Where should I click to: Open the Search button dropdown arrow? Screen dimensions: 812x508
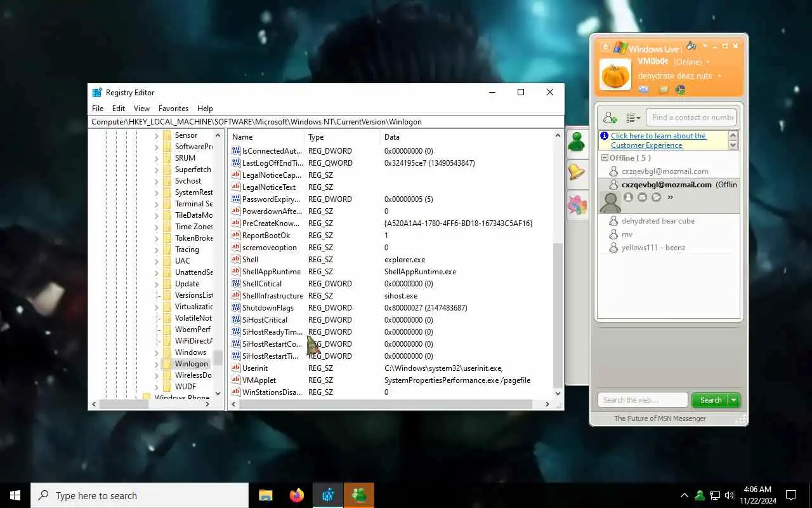734,400
